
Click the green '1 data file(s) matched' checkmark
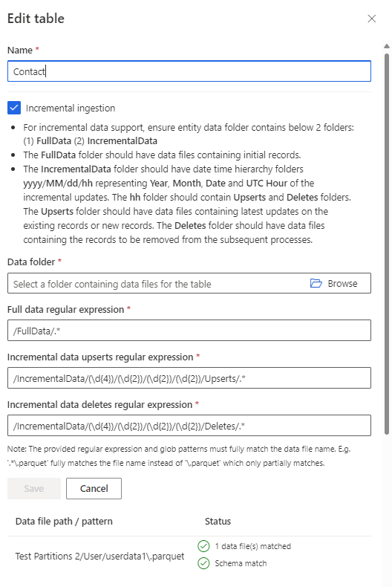[203, 546]
